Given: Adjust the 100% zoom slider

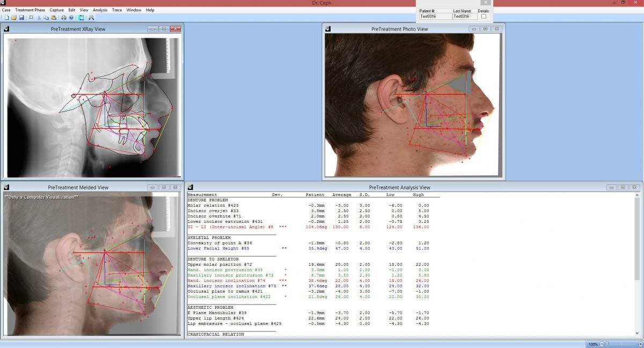Looking at the screenshot, I should click(606, 344).
